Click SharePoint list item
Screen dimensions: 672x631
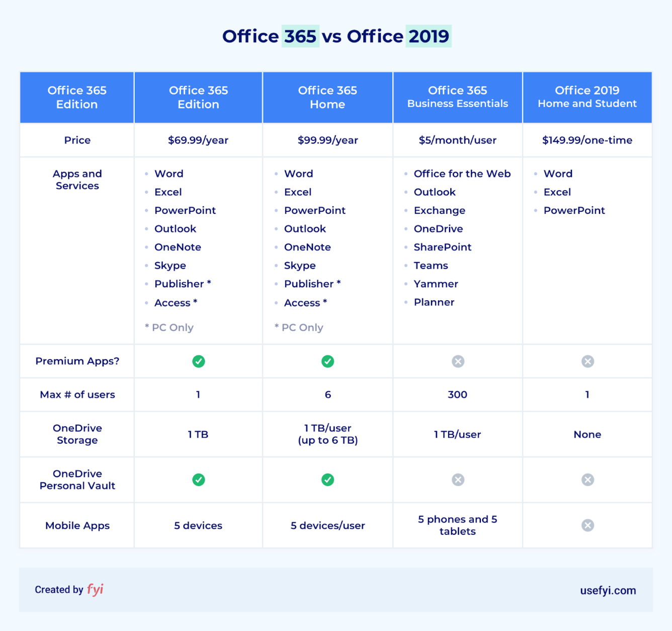(443, 247)
